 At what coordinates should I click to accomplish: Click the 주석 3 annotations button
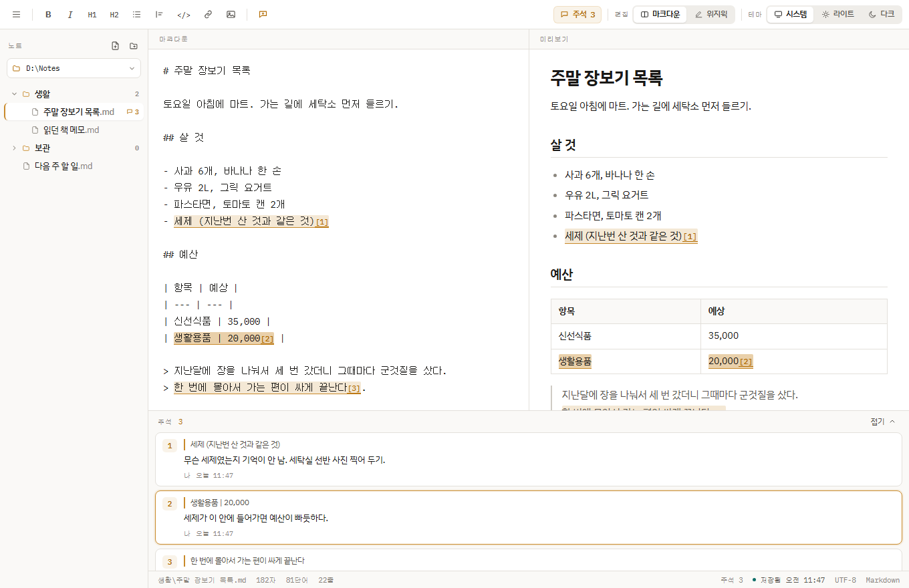pos(577,14)
